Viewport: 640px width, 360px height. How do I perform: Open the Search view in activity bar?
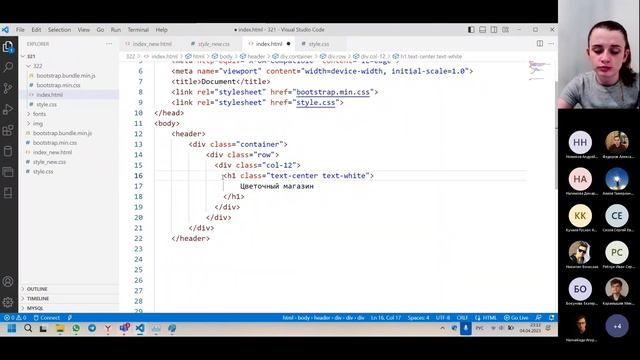coord(8,67)
